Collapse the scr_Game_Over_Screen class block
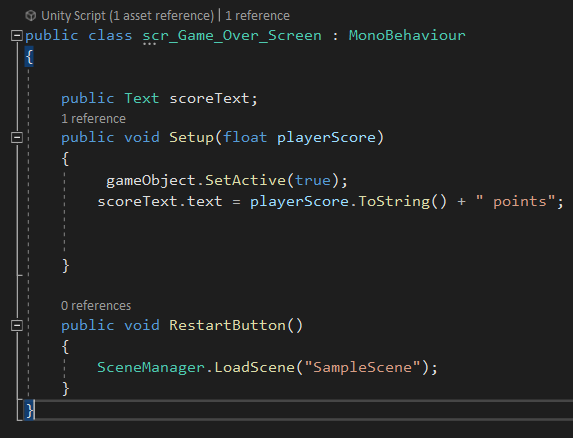573x438 pixels. (17, 36)
